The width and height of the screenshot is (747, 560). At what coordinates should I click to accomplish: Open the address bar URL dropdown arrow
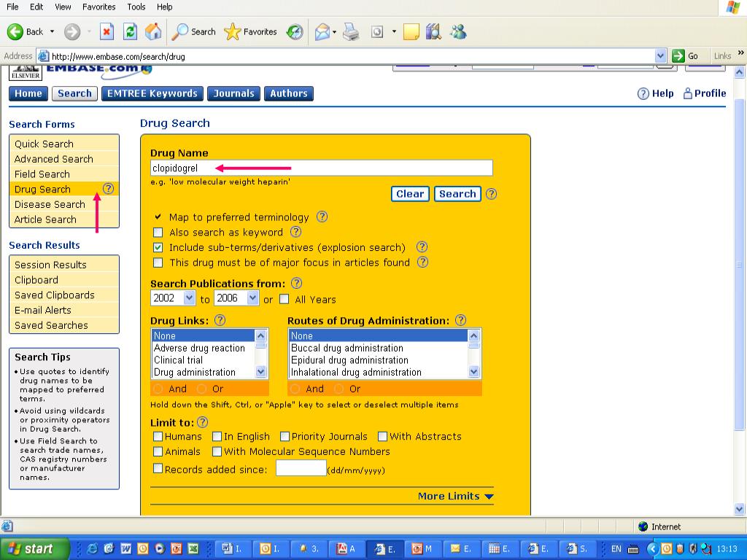[x=660, y=56]
